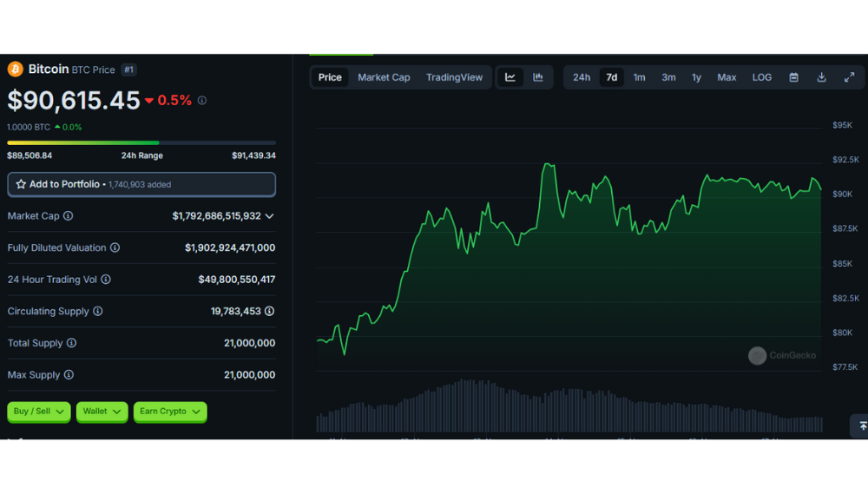The height and width of the screenshot is (488, 868).
Task: Click the $1,792,686,515,932 market cap value
Action: [216, 216]
